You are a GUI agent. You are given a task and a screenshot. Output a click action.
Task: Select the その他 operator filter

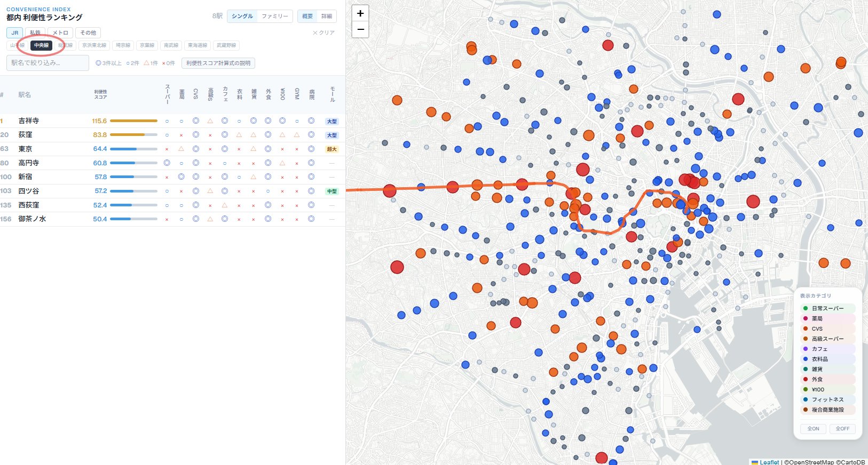coord(88,33)
